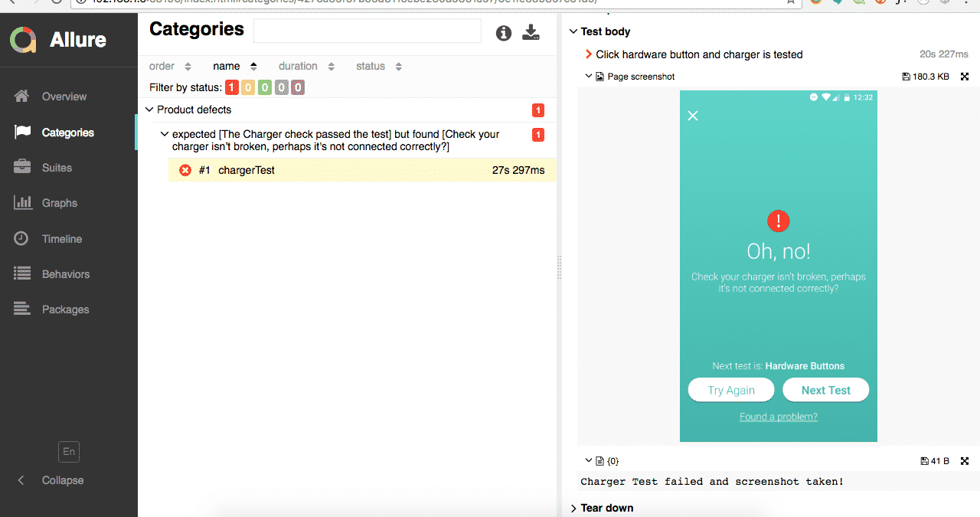Image resolution: width=980 pixels, height=517 pixels.
Task: Toggle the passed status filter badge
Action: click(x=265, y=87)
